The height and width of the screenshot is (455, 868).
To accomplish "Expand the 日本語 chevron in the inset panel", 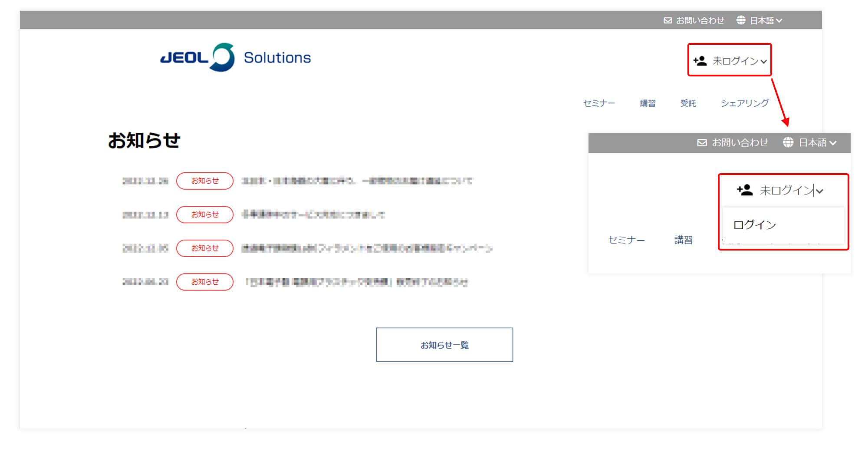I will click(833, 143).
